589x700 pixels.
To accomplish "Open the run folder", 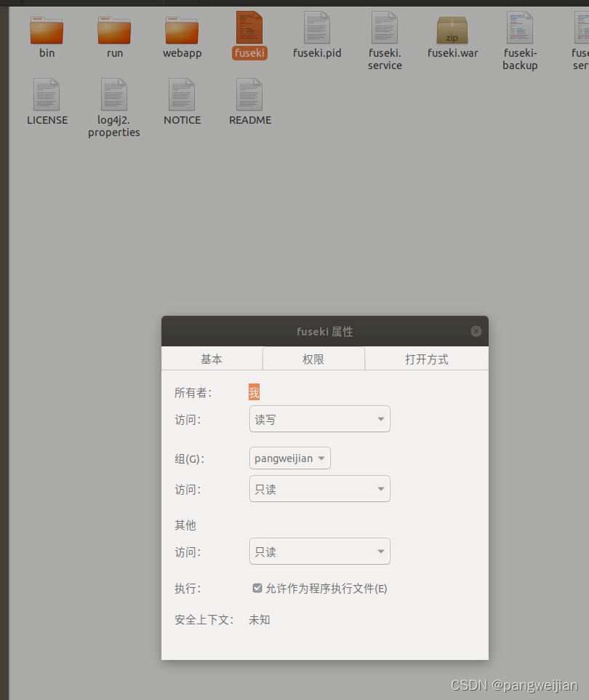I will [114, 32].
